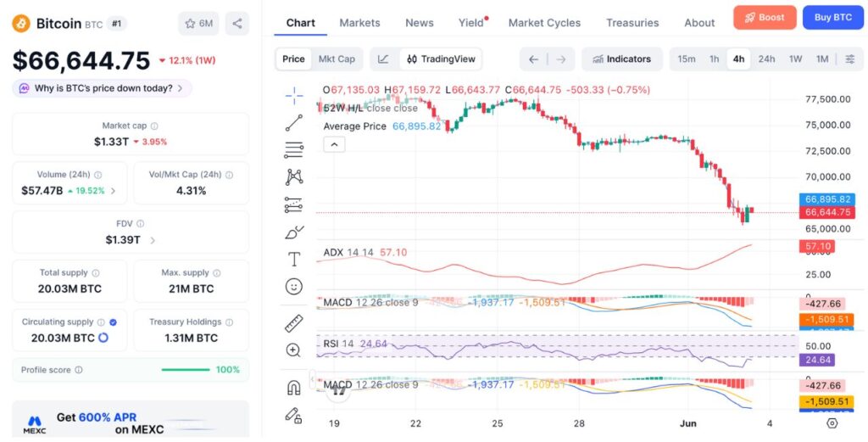
Task: Select the trend line drawing tool
Action: pyautogui.click(x=294, y=123)
